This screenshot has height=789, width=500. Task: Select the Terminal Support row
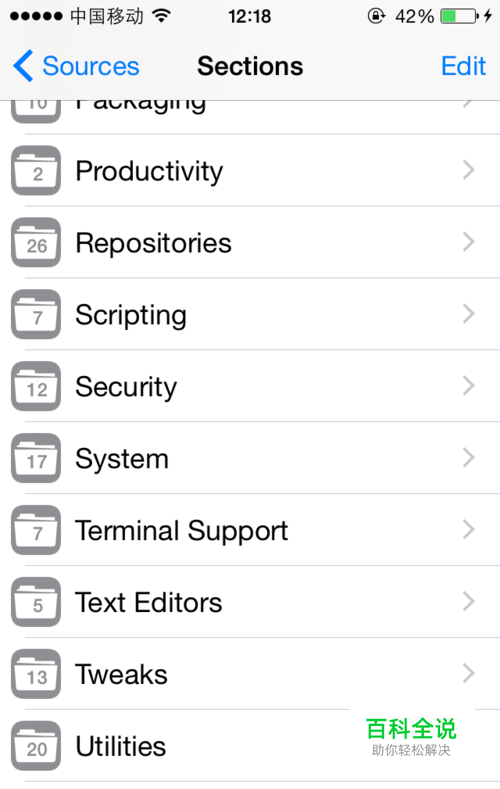click(x=250, y=530)
